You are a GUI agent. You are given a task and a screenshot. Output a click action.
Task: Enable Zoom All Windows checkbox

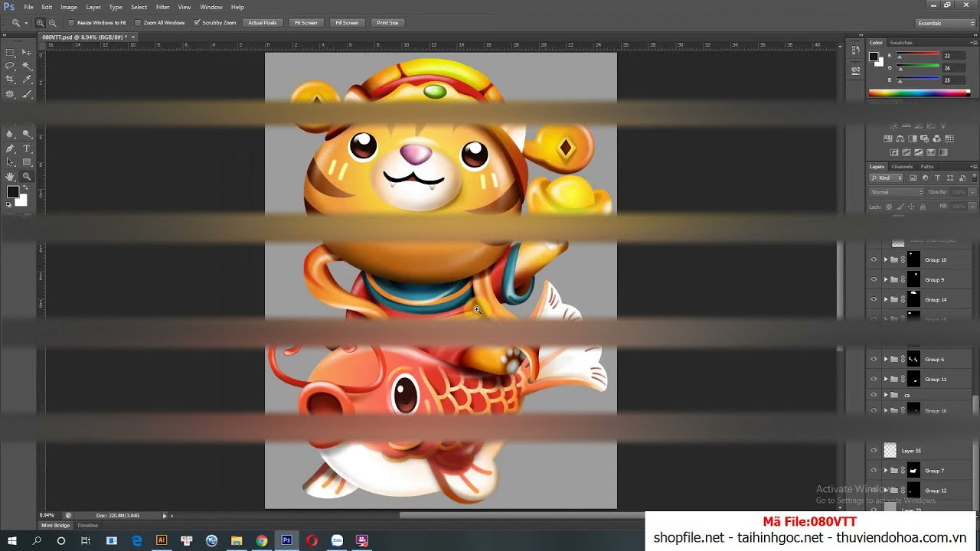pyautogui.click(x=138, y=23)
